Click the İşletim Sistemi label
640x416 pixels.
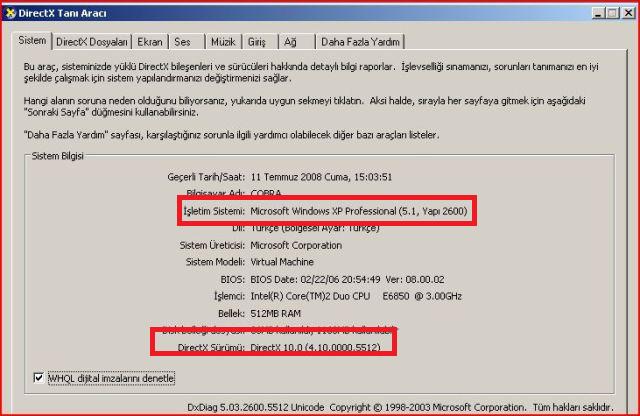tap(214, 211)
